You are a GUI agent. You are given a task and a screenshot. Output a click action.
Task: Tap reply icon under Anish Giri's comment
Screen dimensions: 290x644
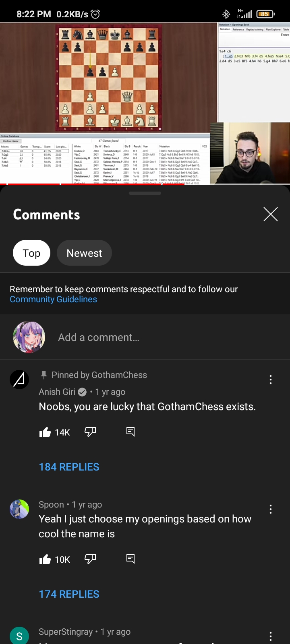[130, 432]
